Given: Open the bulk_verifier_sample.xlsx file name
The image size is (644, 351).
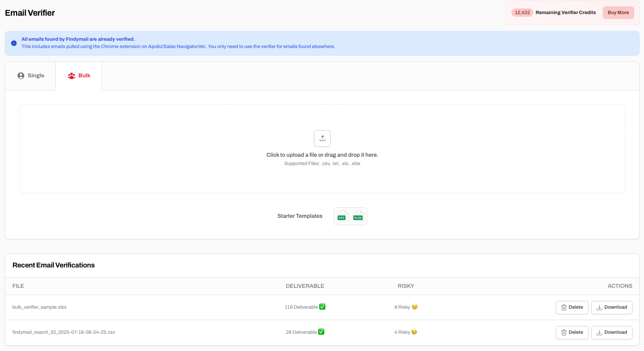Looking at the screenshot, I should 40,307.
